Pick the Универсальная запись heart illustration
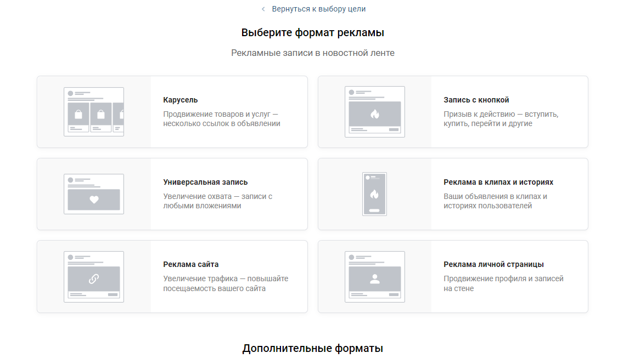The width and height of the screenshot is (629, 364). pos(94,194)
